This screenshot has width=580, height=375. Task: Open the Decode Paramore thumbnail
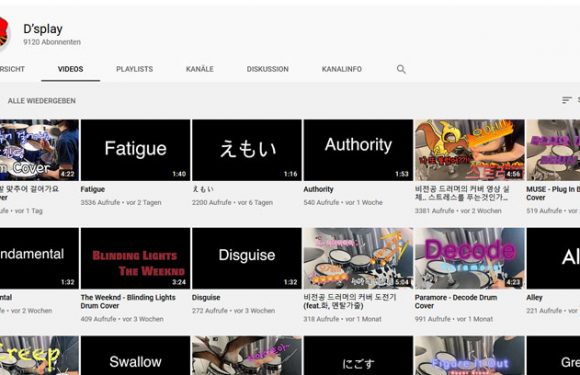pos(469,258)
